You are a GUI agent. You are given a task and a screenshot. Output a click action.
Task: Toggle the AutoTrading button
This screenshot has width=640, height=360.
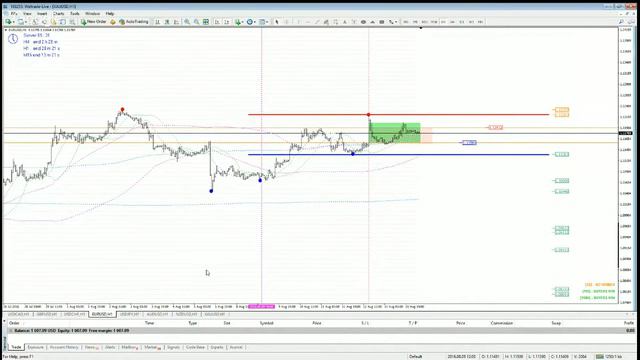click(x=134, y=22)
